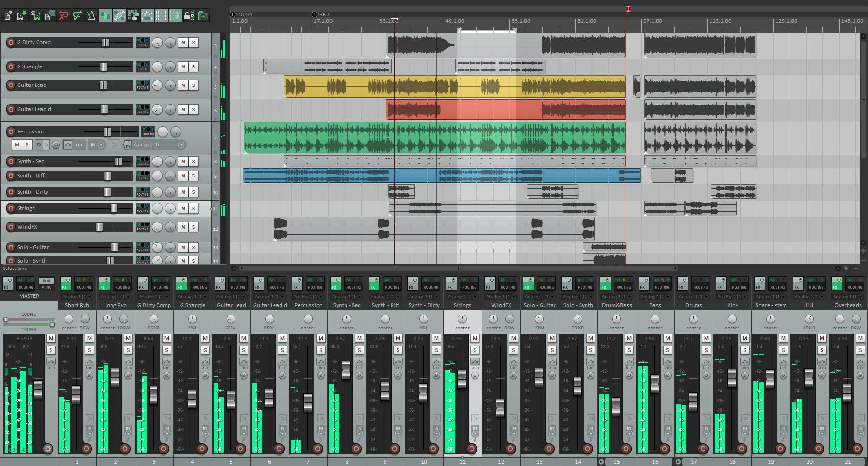This screenshot has height=466, width=868.
Task: Click the trim envelope button on Percussion
Action: coord(68,144)
